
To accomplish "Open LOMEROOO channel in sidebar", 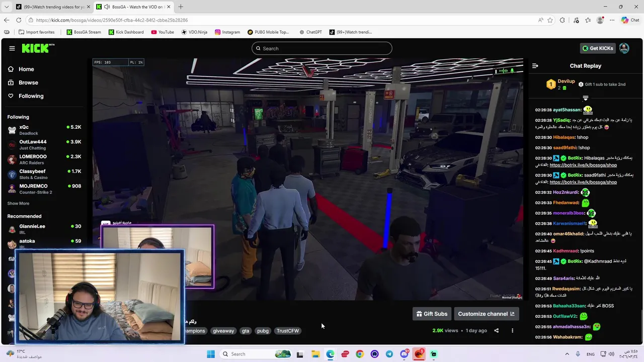I will tap(44, 159).
